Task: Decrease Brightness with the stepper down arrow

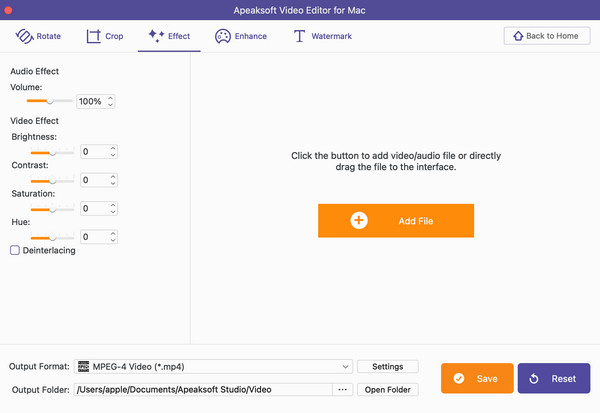Action: coord(113,155)
